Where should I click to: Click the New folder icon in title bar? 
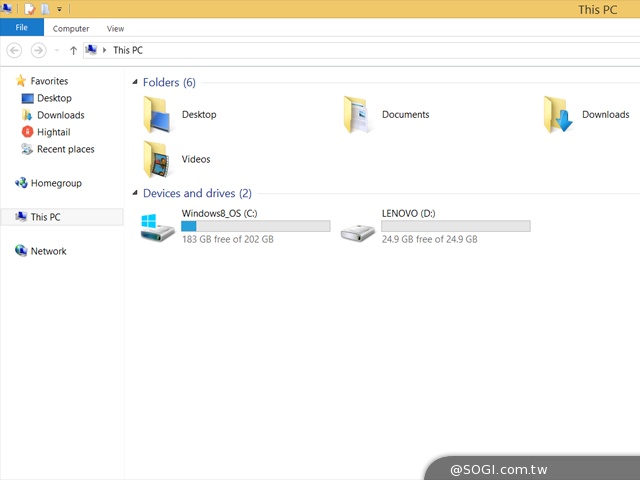tap(46, 9)
